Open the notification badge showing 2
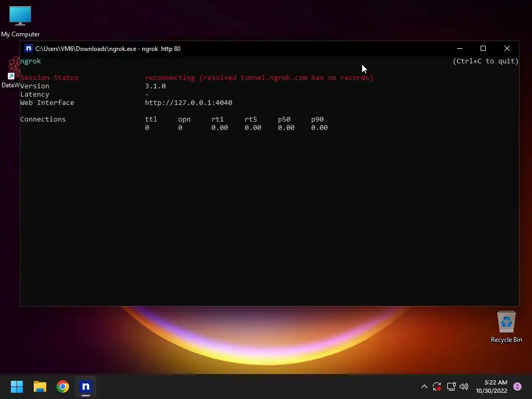The image size is (532, 399). (517, 387)
